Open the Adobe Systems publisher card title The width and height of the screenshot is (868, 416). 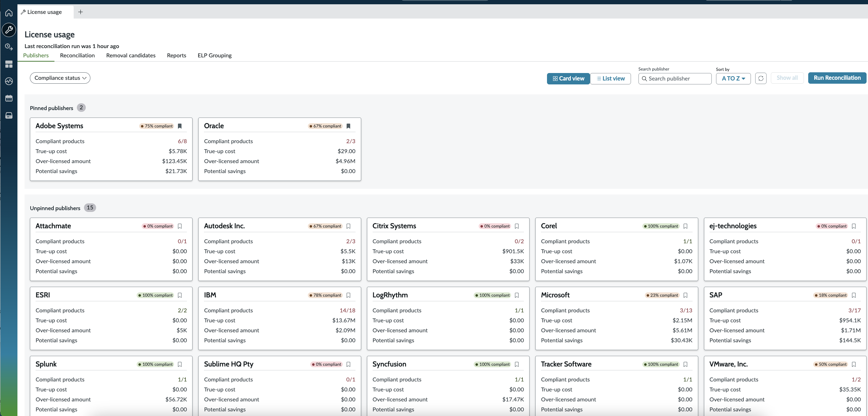[x=59, y=126]
